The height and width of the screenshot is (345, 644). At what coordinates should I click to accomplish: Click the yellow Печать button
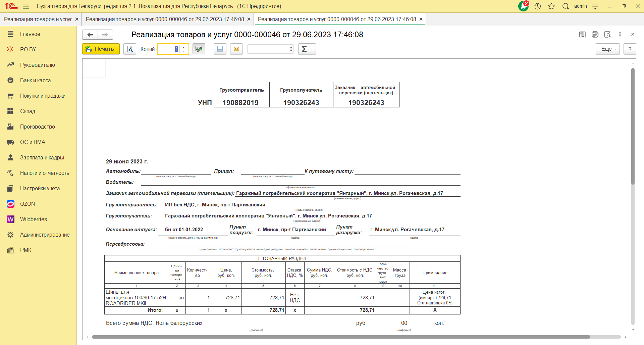pyautogui.click(x=101, y=49)
